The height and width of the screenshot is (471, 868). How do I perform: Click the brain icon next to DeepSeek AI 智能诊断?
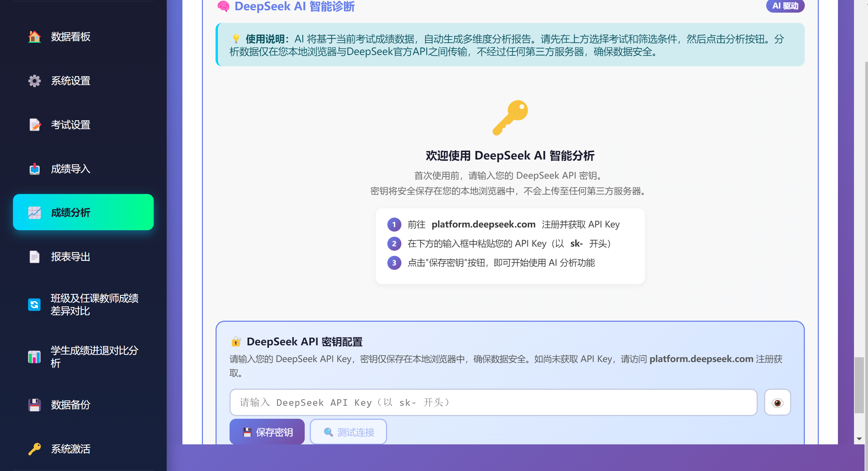223,6
